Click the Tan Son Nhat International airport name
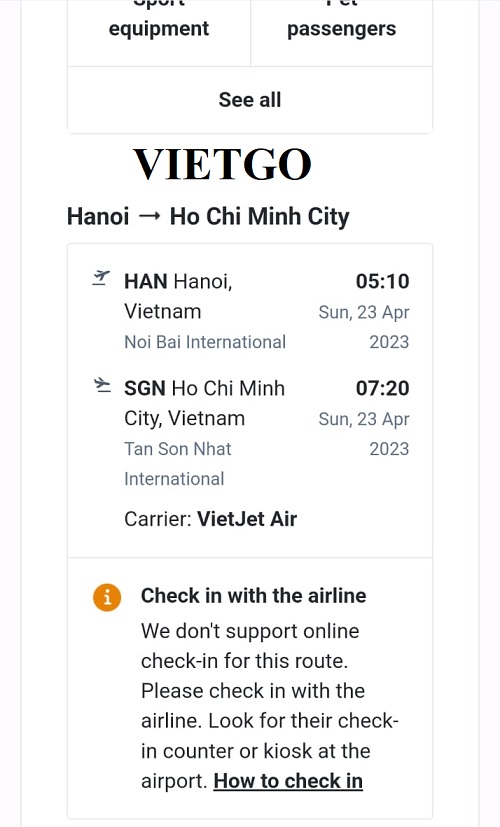The image size is (500, 827). coord(178,464)
